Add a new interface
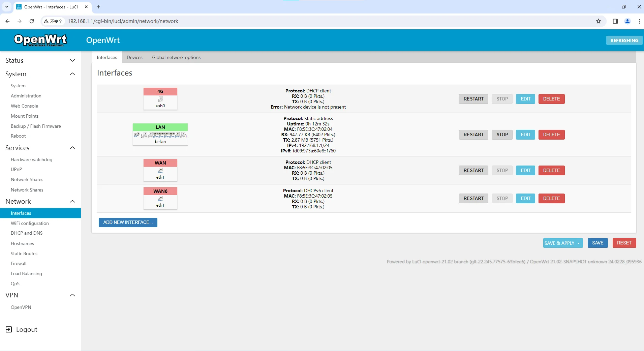 128,222
